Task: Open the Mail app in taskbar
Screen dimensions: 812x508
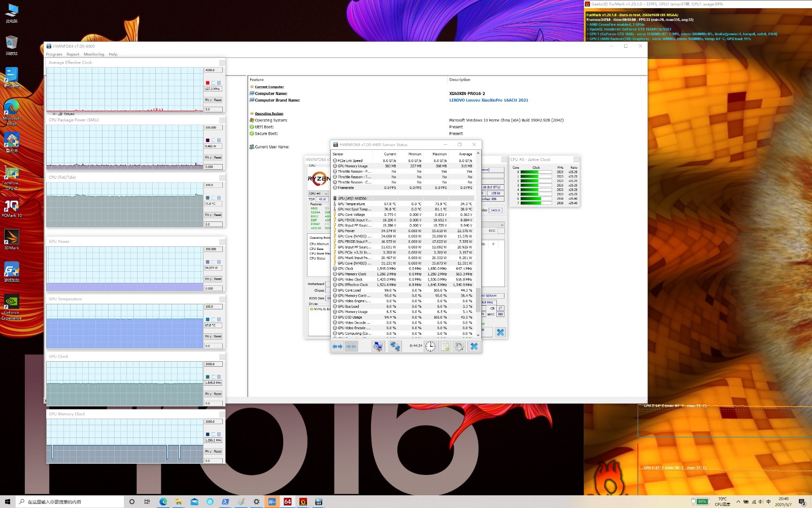Action: (x=194, y=501)
